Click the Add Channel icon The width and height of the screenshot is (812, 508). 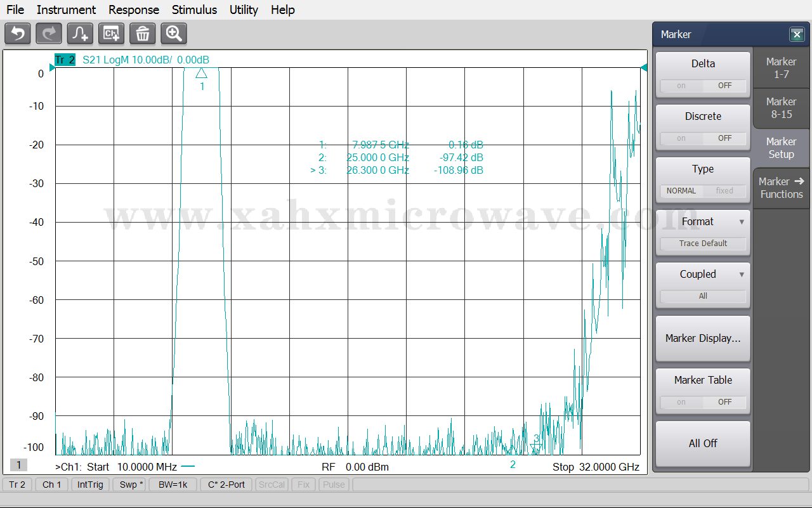pyautogui.click(x=112, y=34)
